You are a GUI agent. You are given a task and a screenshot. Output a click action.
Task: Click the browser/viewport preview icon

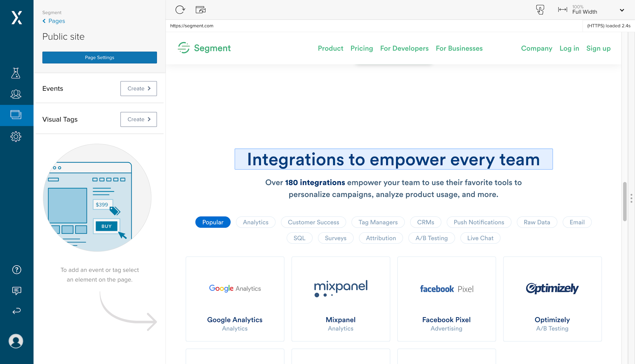point(200,10)
